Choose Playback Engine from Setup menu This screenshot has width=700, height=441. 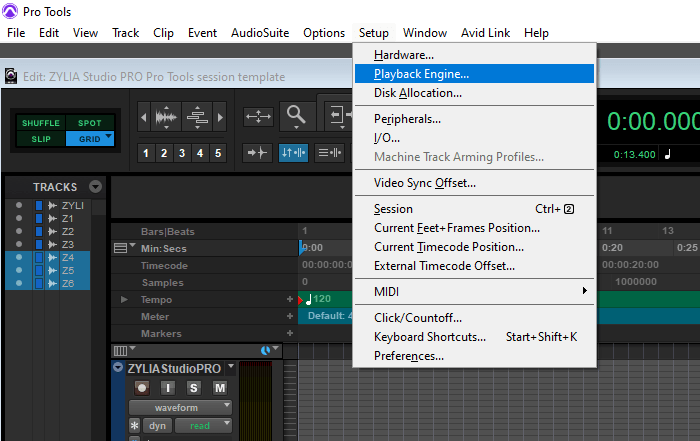pyautogui.click(x=474, y=74)
